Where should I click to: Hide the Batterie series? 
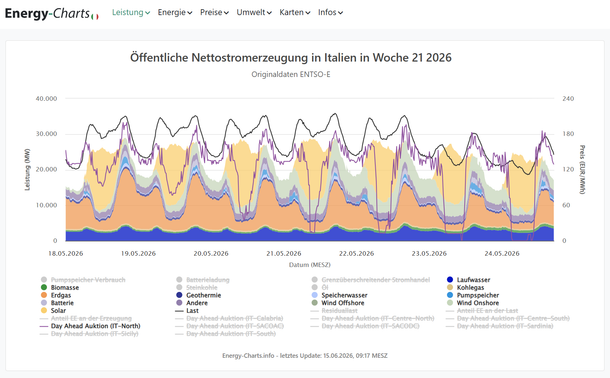pyautogui.click(x=57, y=303)
